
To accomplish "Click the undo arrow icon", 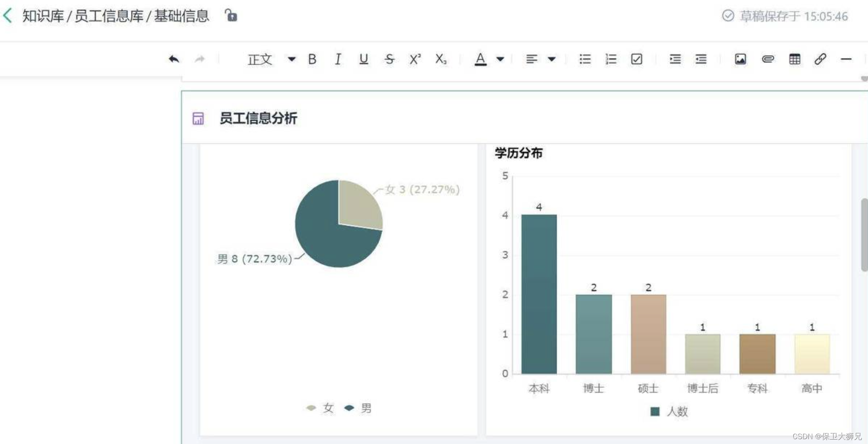I will coord(174,59).
